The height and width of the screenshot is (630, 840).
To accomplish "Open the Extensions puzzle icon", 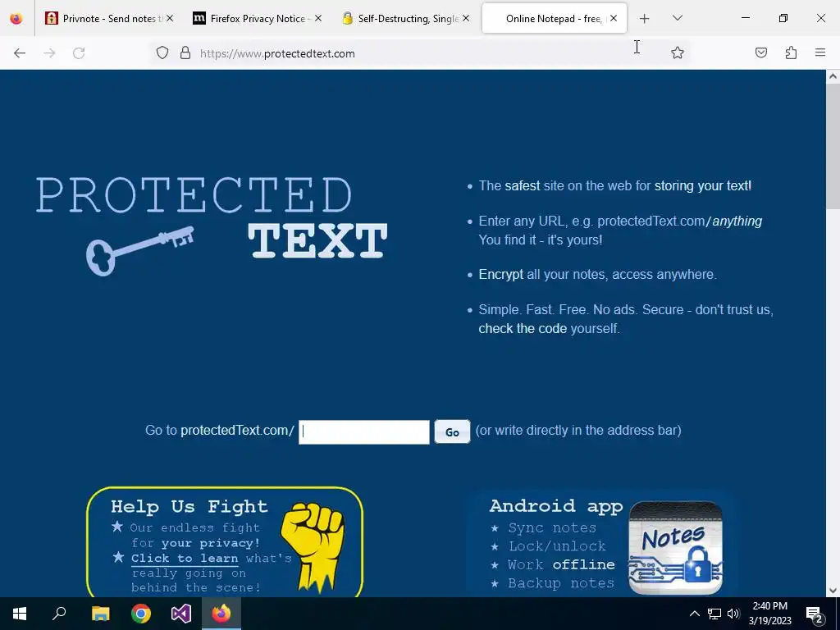I will click(791, 52).
